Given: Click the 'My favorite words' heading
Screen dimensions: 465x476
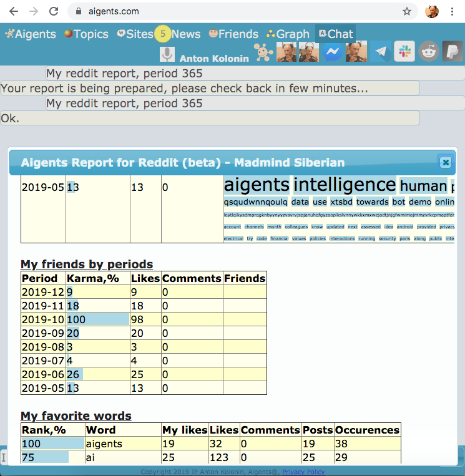Looking at the screenshot, I should pos(76,415).
